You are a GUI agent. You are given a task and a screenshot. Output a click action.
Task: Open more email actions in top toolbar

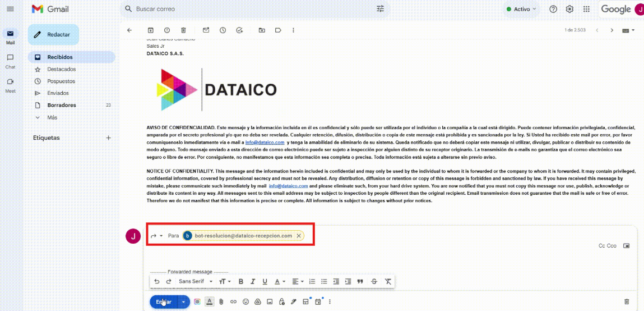point(293,30)
